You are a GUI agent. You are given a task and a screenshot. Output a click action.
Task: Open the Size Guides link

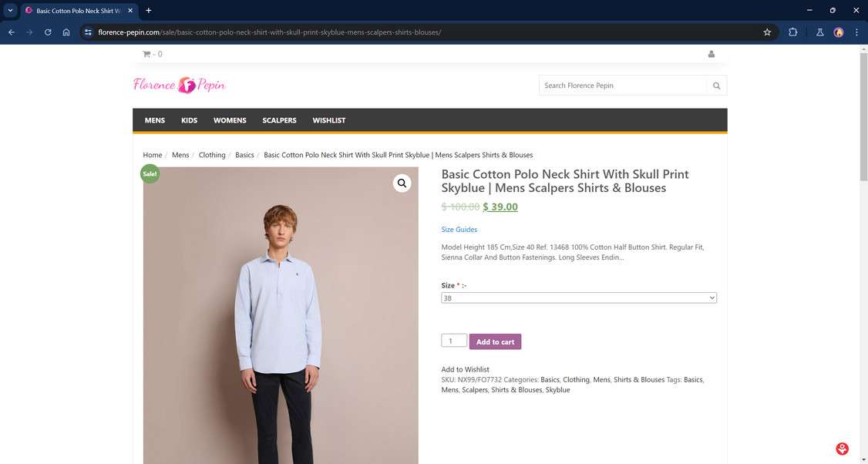[x=459, y=230]
